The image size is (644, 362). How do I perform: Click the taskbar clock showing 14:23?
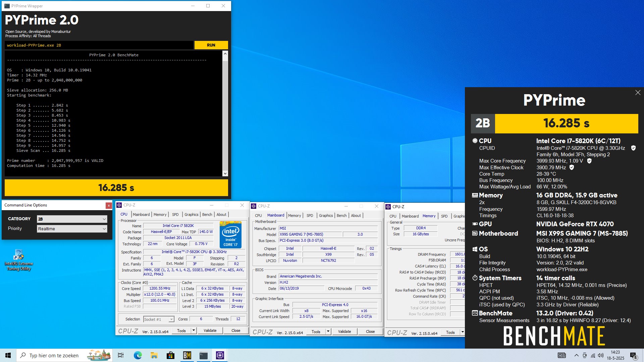coord(615,355)
